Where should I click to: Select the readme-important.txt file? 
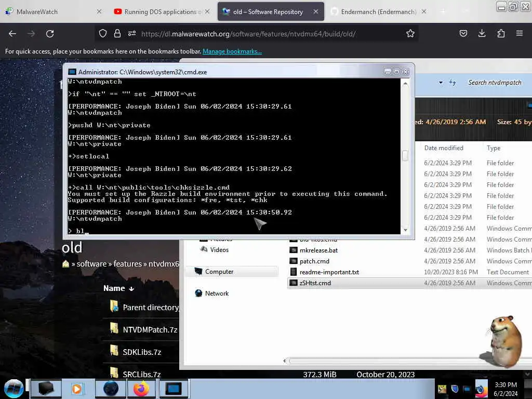click(x=329, y=272)
